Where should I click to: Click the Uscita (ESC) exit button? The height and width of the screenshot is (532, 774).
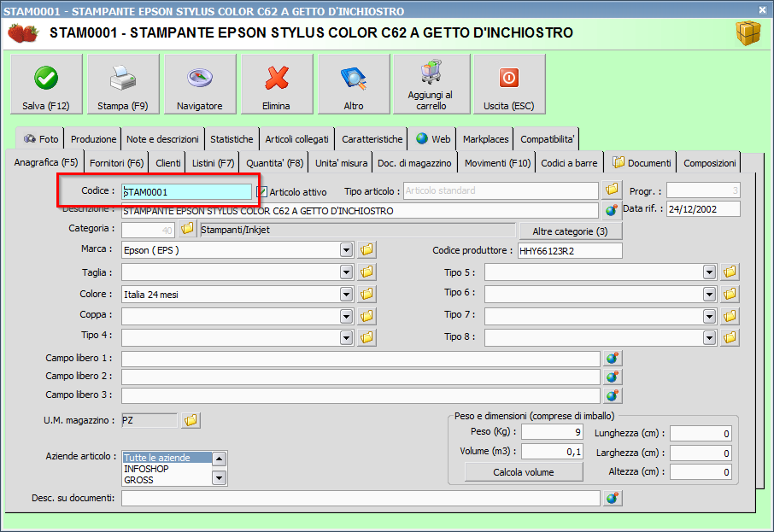(x=509, y=85)
